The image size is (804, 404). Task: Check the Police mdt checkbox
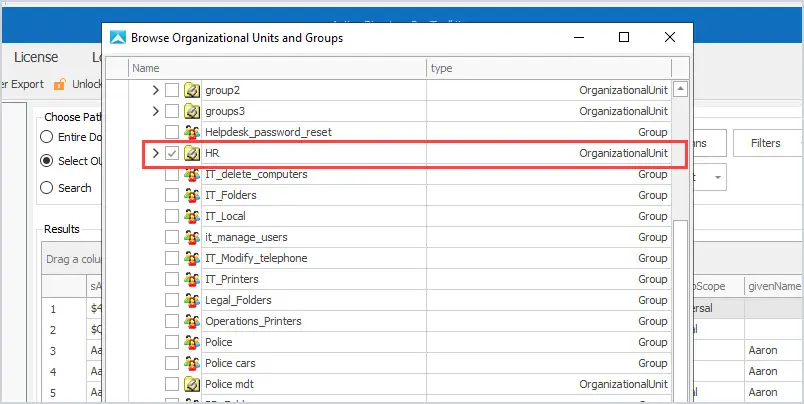click(172, 384)
